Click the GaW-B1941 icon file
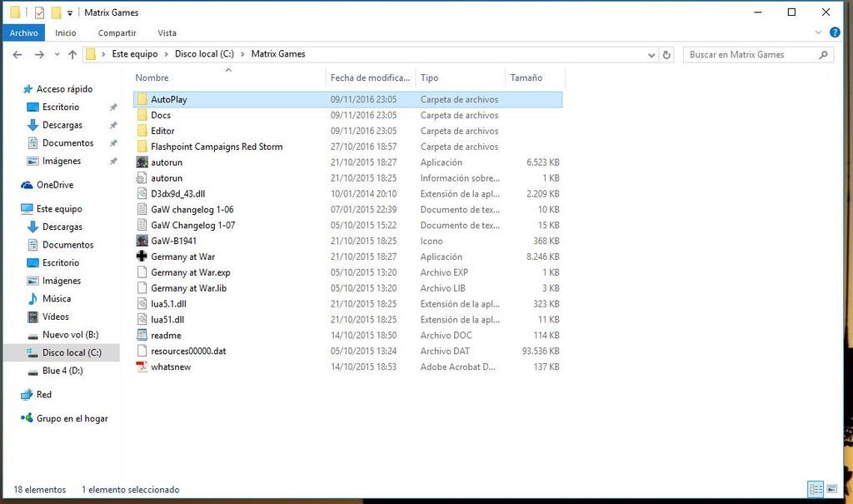Screen dimensions: 853x504 142,241
